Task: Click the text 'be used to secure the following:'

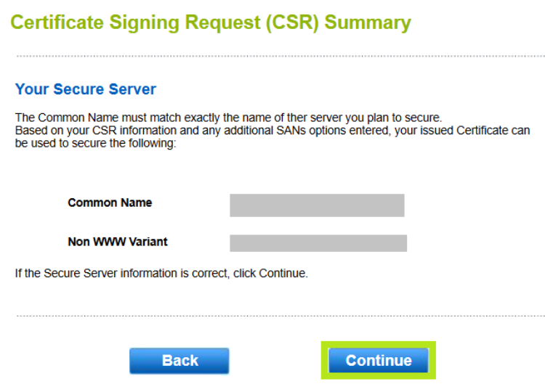Action: (96, 144)
